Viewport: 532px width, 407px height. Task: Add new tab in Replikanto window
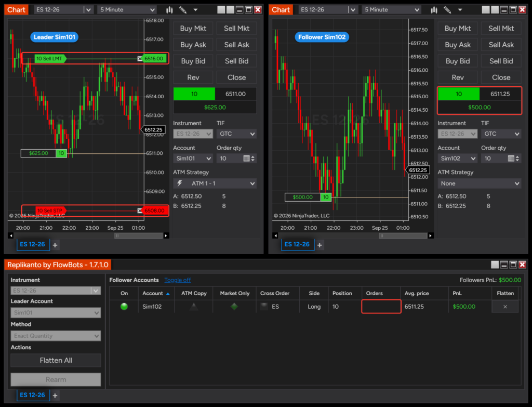tap(55, 396)
